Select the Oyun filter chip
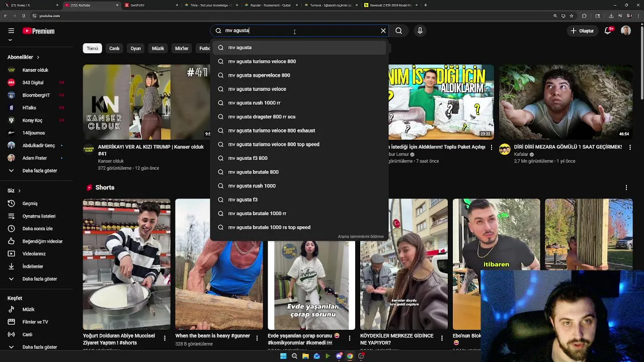The image size is (644, 362). [x=136, y=48]
